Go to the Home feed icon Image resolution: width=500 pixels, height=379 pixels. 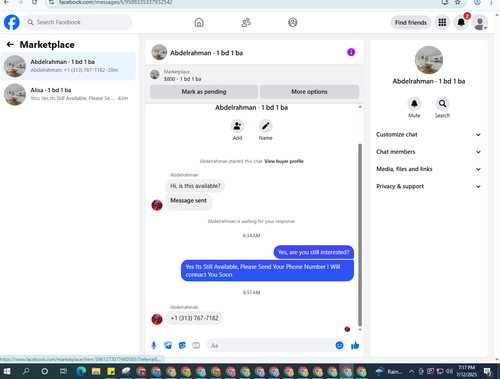tap(199, 22)
